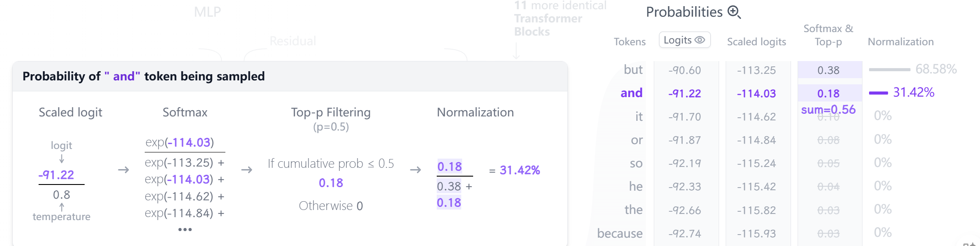The height and width of the screenshot is (246, 980).
Task: Click the "Scaled logits" column header
Action: [x=756, y=42]
